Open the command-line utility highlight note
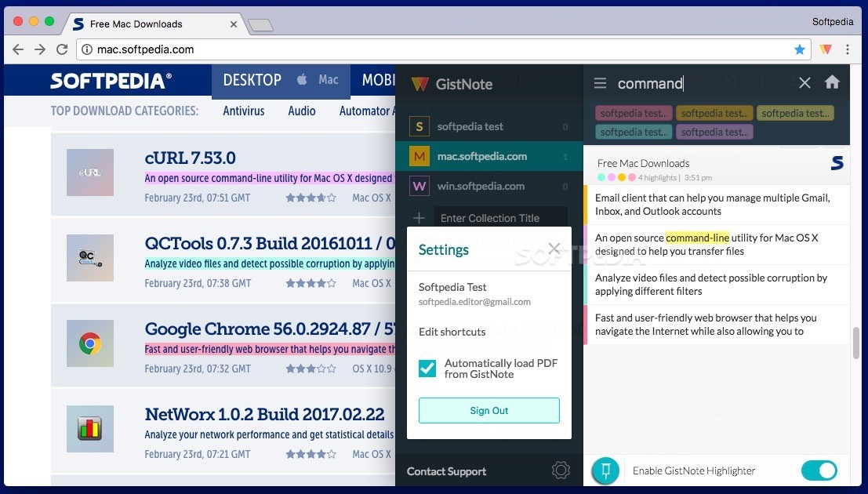The height and width of the screenshot is (494, 868). [x=717, y=244]
